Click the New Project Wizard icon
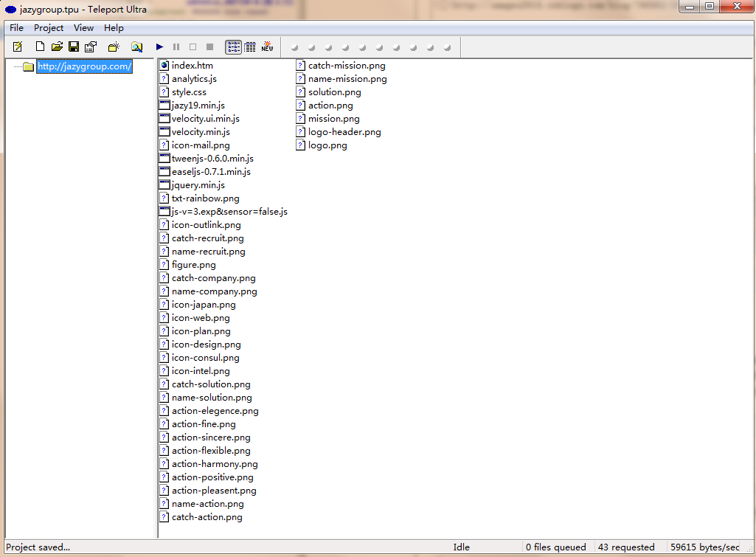 click(18, 46)
